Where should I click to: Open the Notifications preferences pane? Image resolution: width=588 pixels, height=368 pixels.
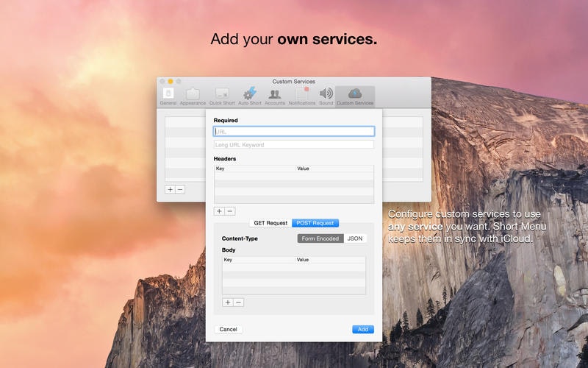pos(302,96)
